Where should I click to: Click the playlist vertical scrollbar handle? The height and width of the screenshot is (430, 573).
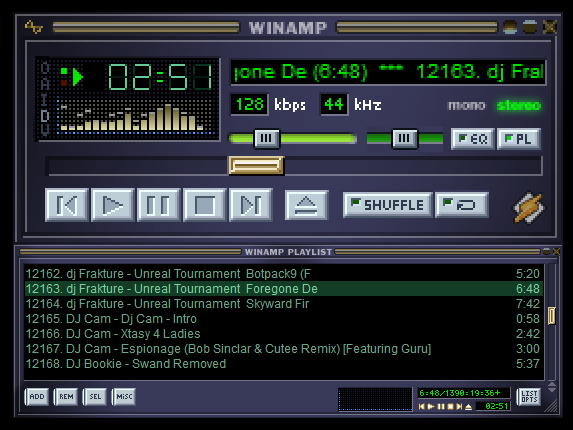click(551, 316)
